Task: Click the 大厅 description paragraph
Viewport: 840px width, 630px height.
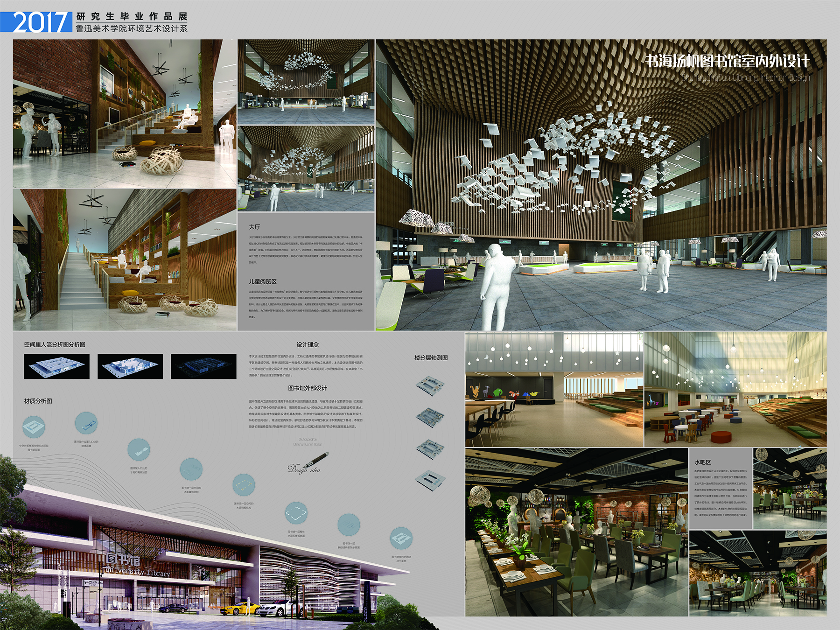Action: [306, 250]
